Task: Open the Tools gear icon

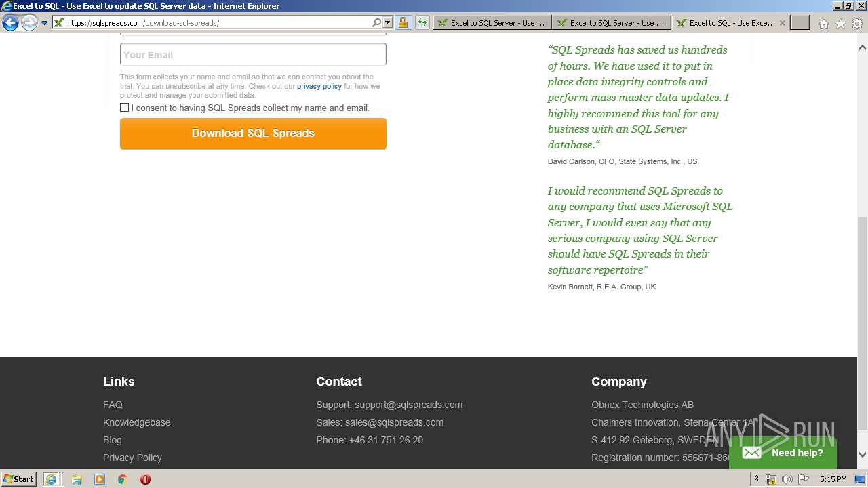Action: point(857,24)
